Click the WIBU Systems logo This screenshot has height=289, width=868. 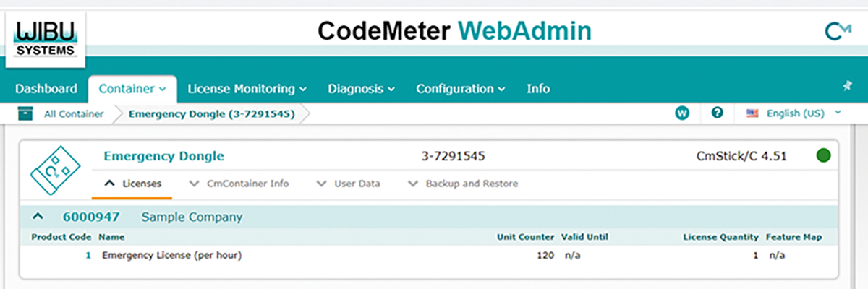click(x=45, y=39)
